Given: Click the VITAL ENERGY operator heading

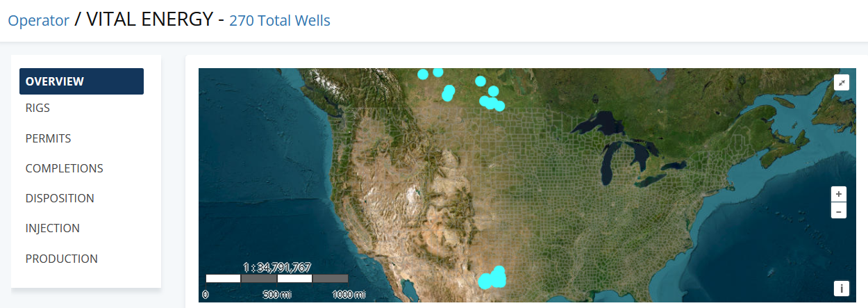Looking at the screenshot, I should pyautogui.click(x=149, y=19).
